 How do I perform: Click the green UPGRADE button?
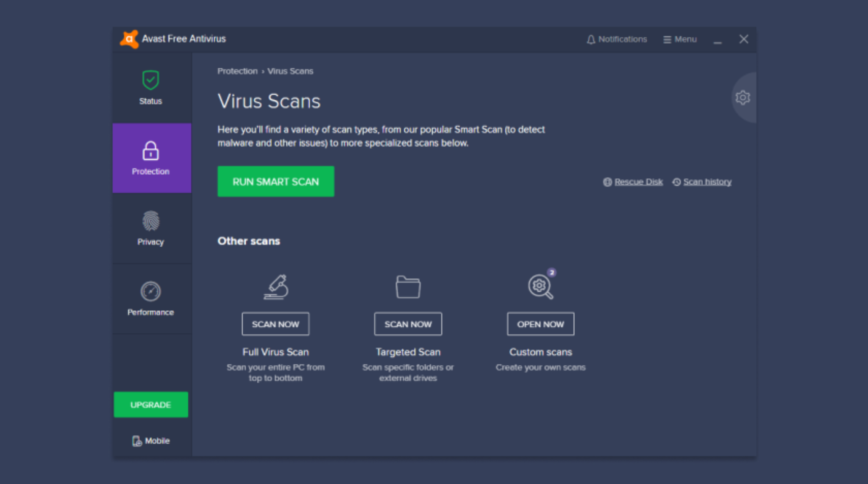(x=151, y=404)
